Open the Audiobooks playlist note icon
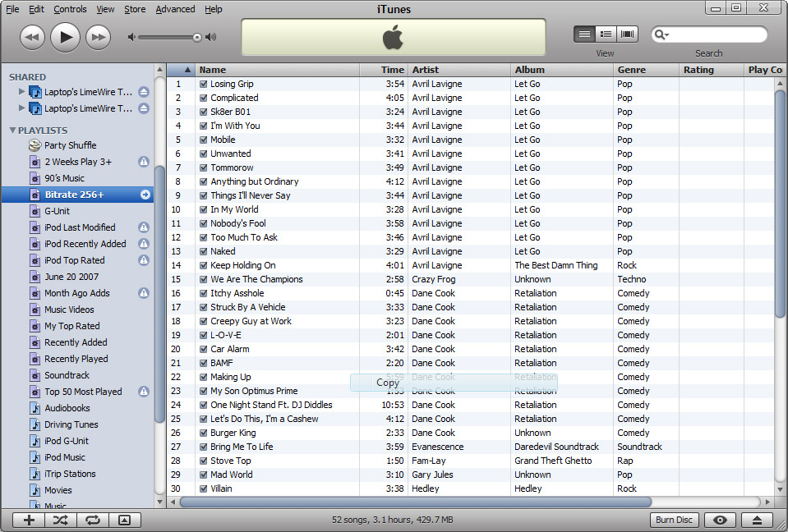The image size is (788, 532). [35, 408]
